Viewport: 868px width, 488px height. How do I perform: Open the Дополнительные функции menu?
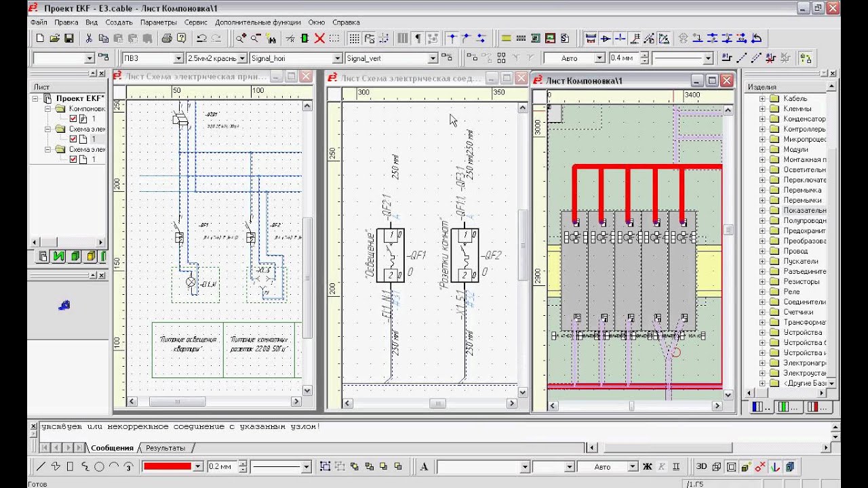(x=258, y=22)
